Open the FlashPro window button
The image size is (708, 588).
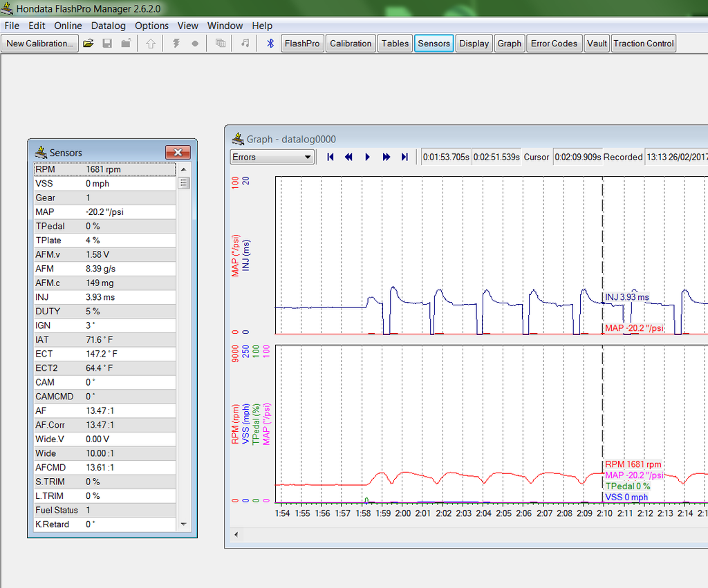302,44
